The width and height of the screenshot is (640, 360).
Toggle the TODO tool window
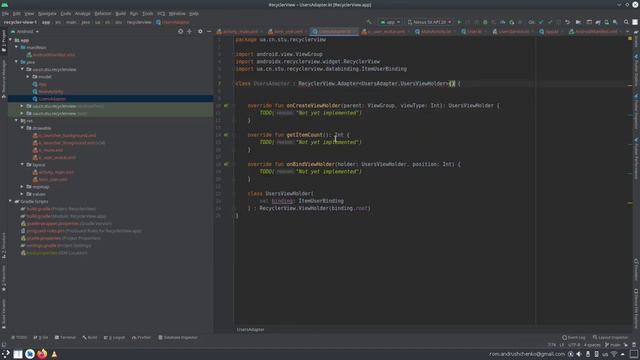tap(19, 338)
